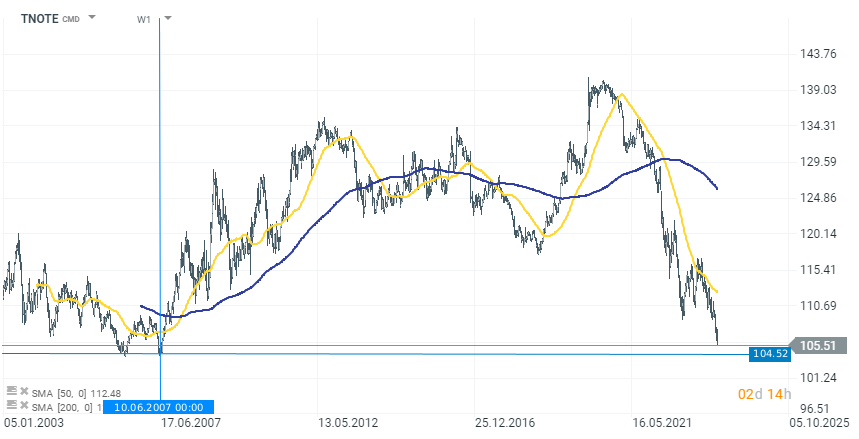Screen dimensions: 859x439
Task: Click the 13.05.2012 date axis label
Action: [348, 423]
